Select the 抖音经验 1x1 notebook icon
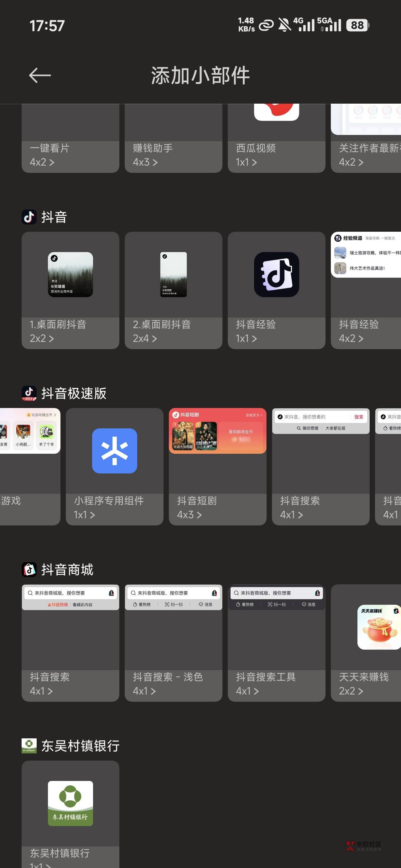Image resolution: width=401 pixels, height=868 pixels. click(276, 275)
